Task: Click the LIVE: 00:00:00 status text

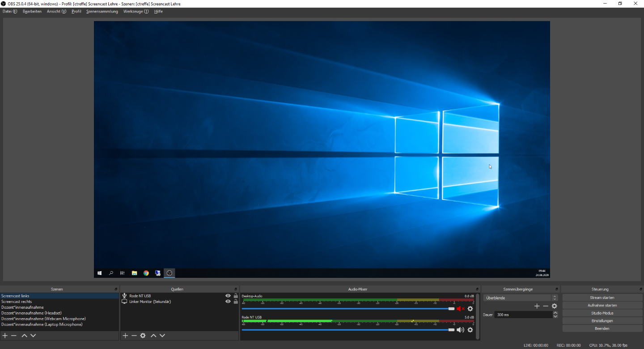Action: (x=536, y=345)
